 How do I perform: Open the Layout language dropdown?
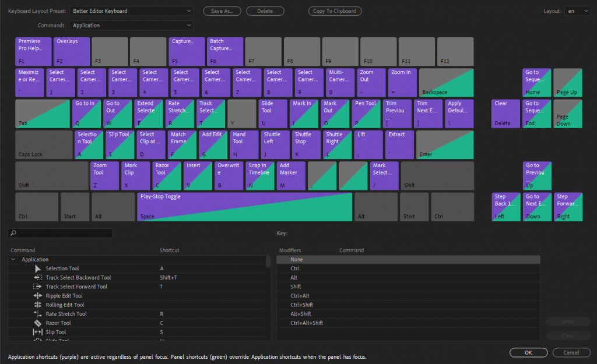click(577, 11)
